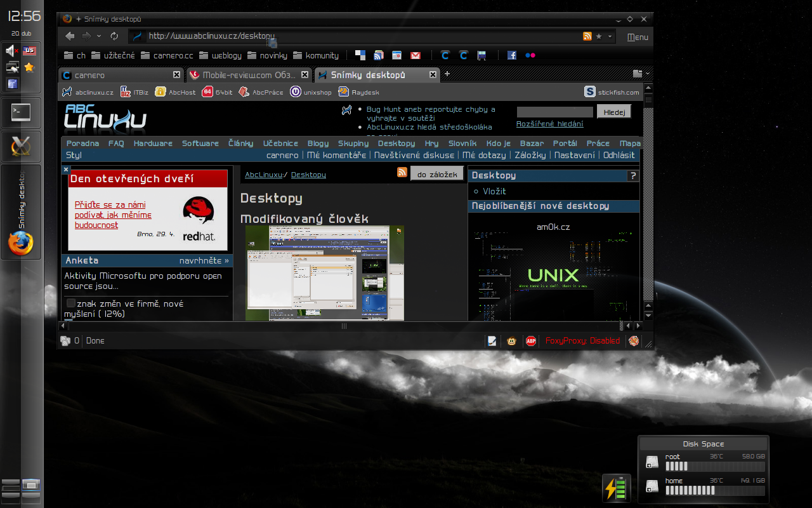The image size is (812, 508).
Task: Open the Gmail bookmark icon
Action: [x=416, y=55]
